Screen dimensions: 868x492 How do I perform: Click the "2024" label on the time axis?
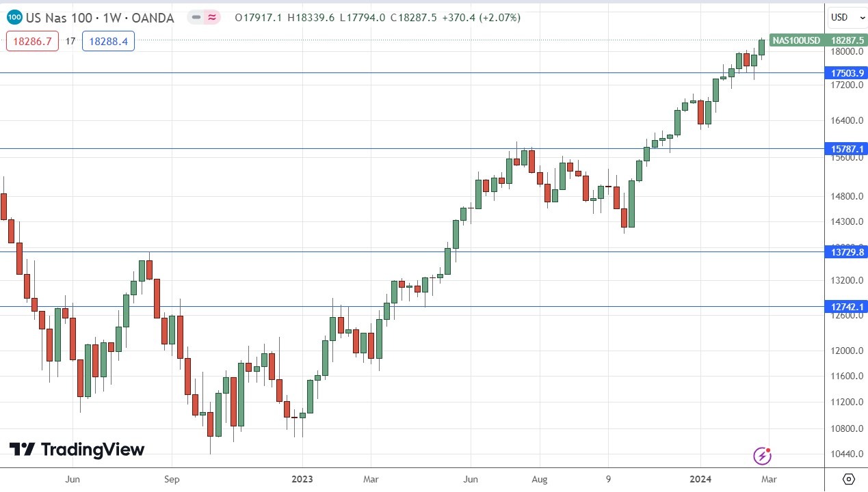click(701, 480)
